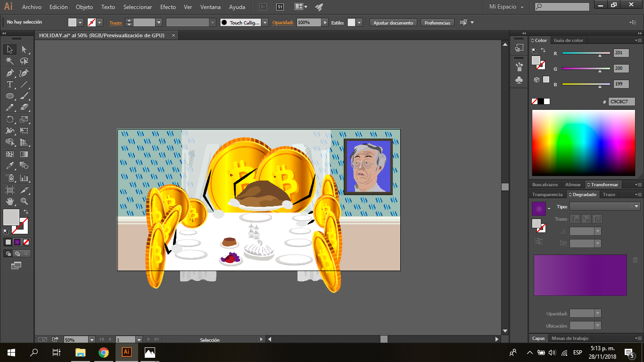644x362 pixels.
Task: Open the 50% zoom level dropdown
Action: pos(91,339)
